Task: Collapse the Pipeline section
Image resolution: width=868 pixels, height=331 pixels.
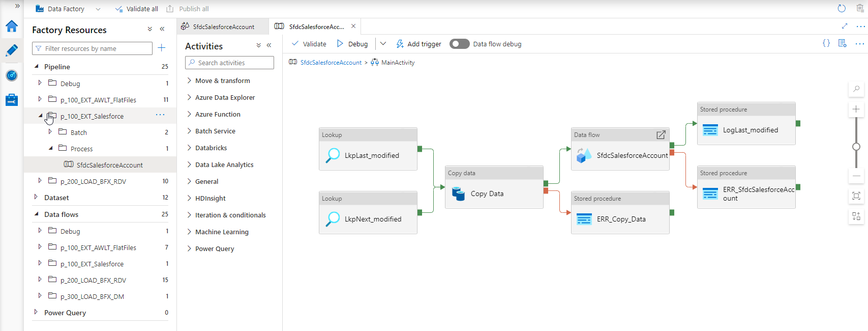Action: tap(36, 66)
